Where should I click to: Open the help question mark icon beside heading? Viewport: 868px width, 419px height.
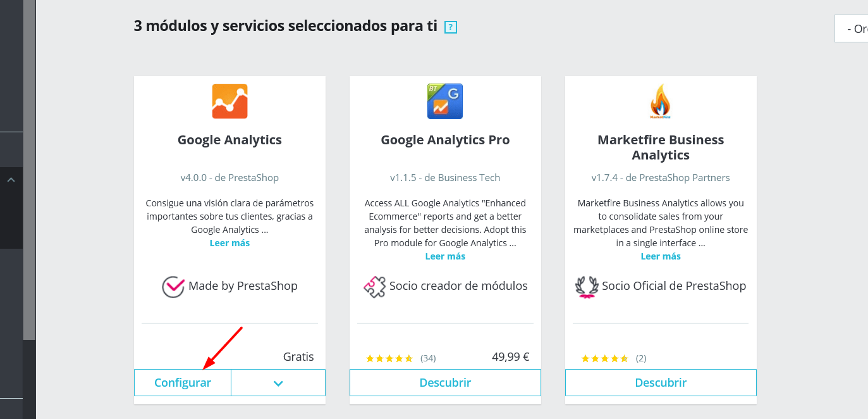click(451, 27)
